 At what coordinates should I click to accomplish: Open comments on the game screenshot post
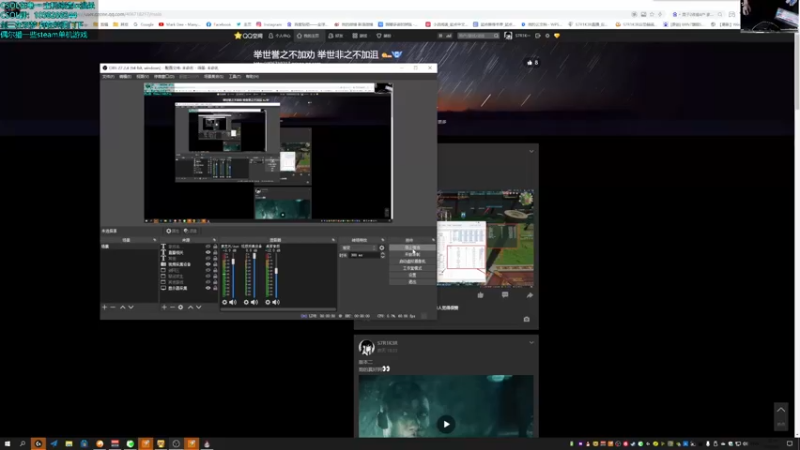click(505, 295)
